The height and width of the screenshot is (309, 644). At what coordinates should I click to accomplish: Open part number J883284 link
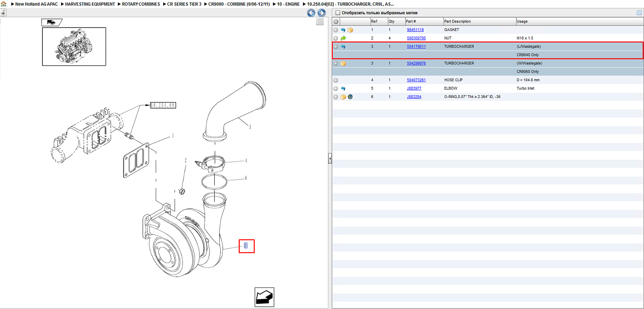414,97
